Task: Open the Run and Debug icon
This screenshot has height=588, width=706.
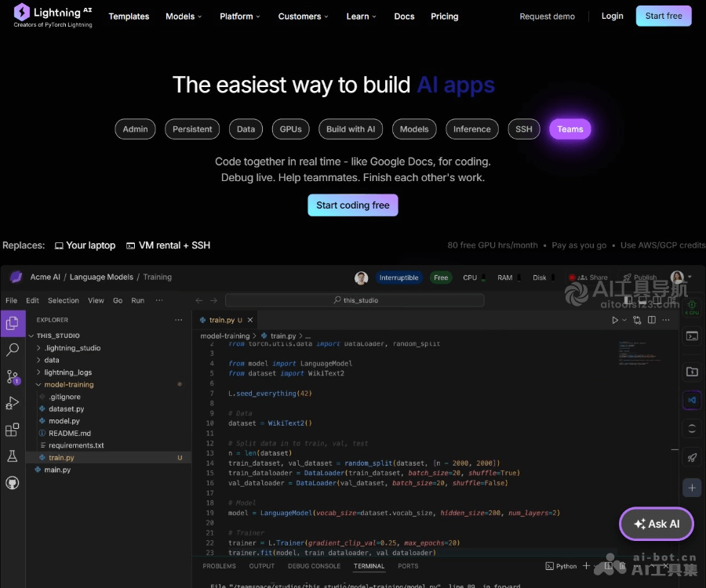Action: tap(13, 403)
